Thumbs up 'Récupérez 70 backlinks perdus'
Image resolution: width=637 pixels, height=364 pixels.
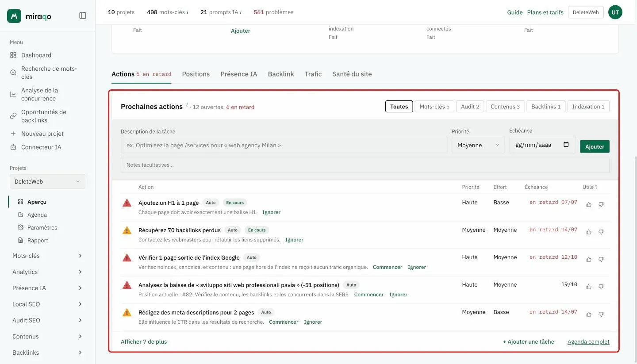click(589, 232)
